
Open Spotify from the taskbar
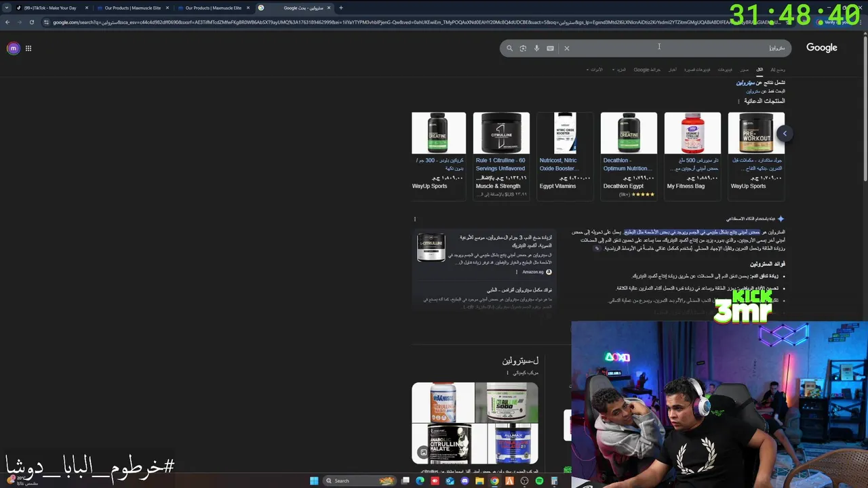(539, 481)
